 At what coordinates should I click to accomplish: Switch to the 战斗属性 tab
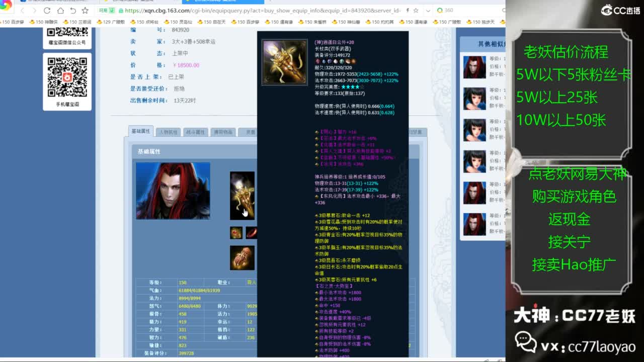pyautogui.click(x=195, y=132)
